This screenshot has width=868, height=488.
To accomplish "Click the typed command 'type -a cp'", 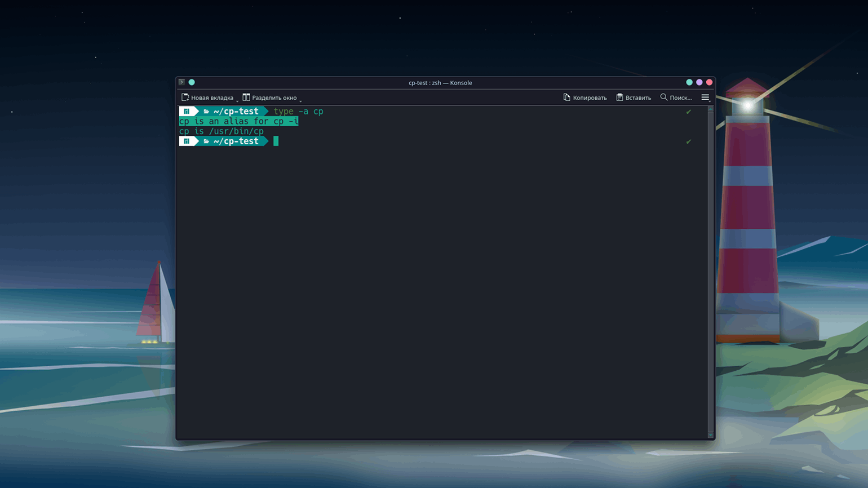I will (298, 112).
